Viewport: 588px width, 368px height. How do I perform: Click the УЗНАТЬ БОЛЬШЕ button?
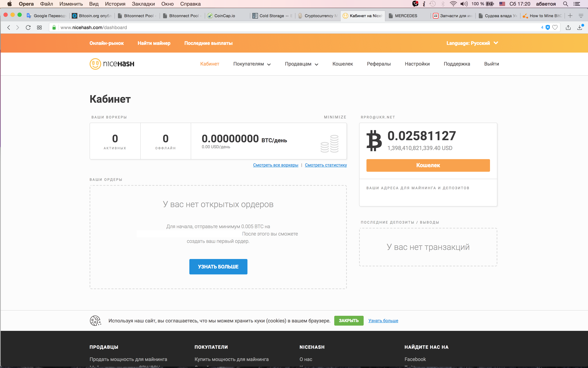tap(218, 267)
